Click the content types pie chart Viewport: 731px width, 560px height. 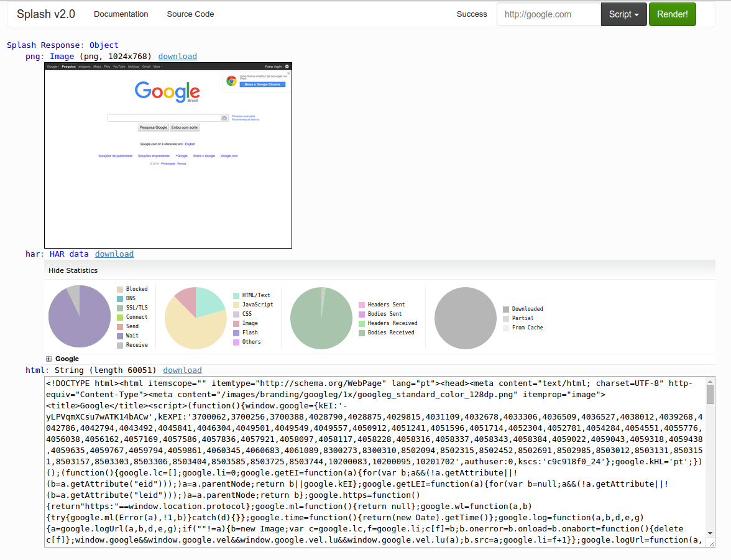(196, 318)
